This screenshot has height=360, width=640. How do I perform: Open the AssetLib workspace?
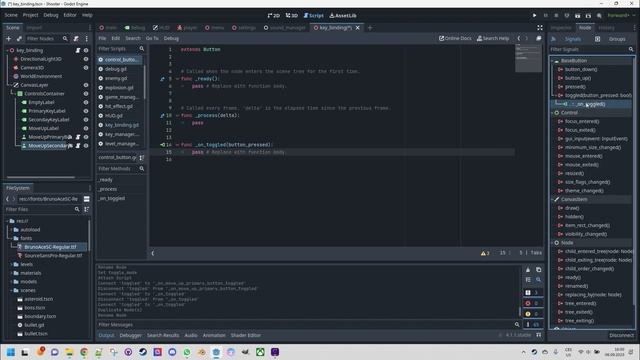click(x=343, y=16)
